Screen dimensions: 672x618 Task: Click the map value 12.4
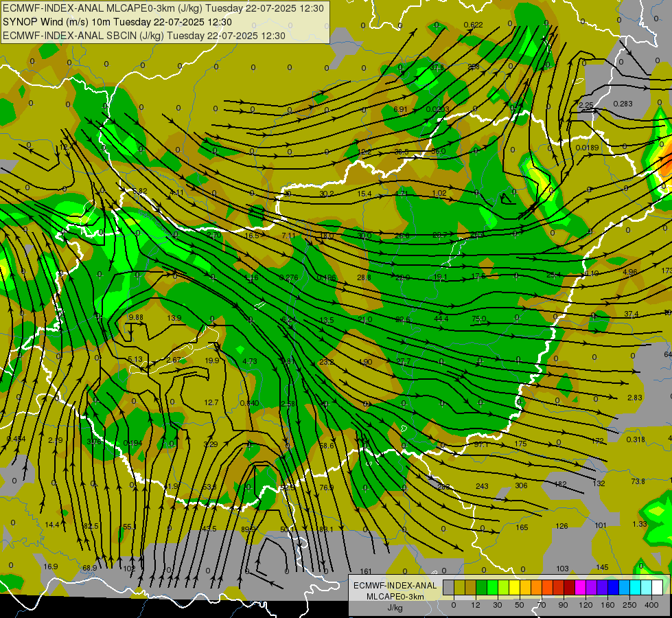pos(66,148)
